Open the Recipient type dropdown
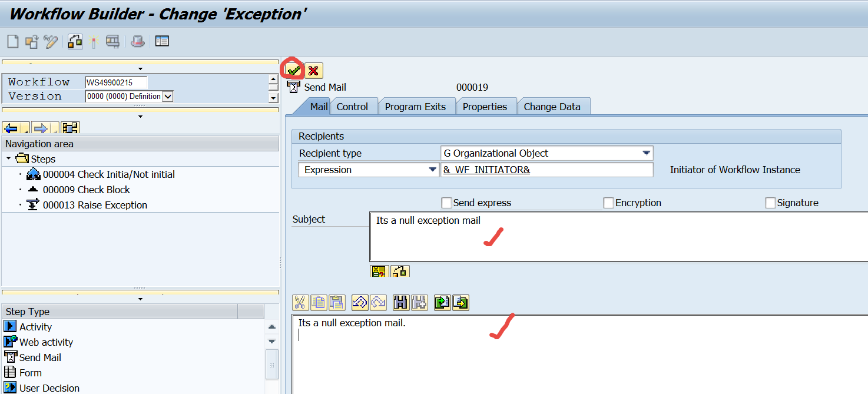 point(647,153)
